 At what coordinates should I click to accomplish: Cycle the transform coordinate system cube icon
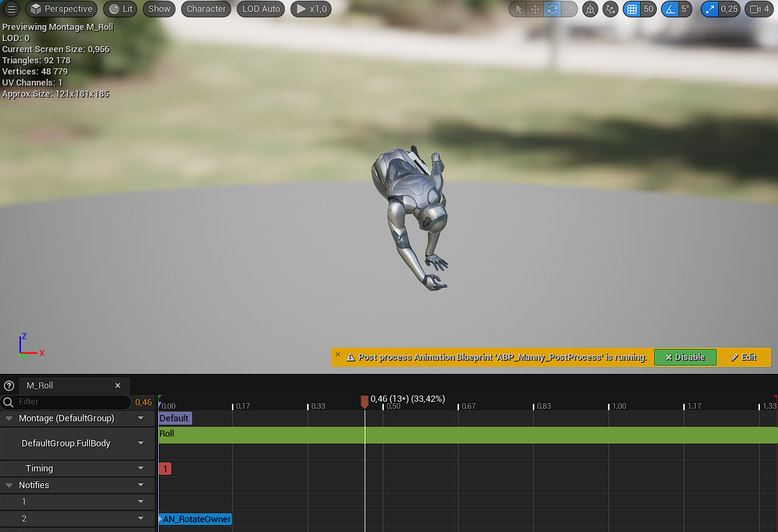(x=590, y=9)
